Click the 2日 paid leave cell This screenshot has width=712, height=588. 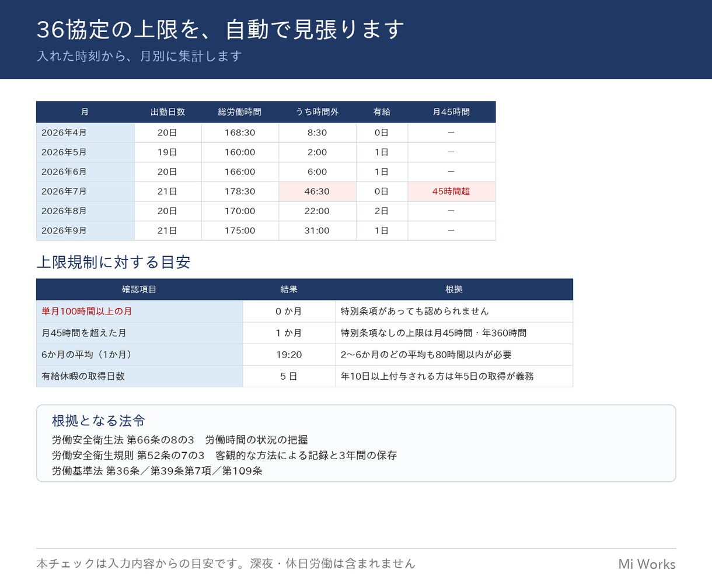tap(382, 211)
